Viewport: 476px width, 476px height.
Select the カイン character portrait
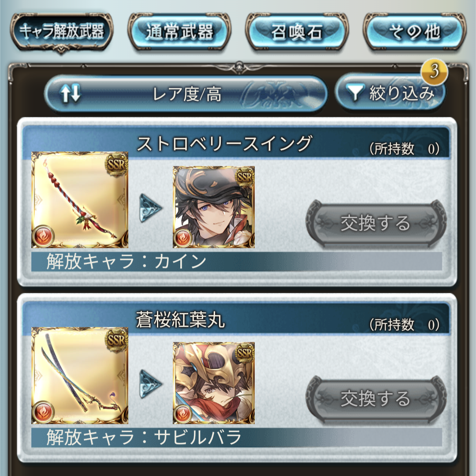(214, 207)
